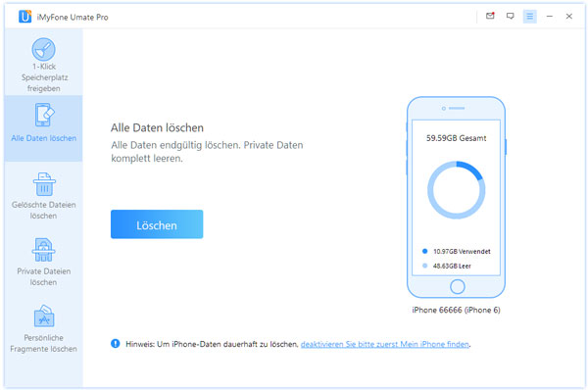Select the Persönliche Fragmente löschen icon

tap(44, 316)
